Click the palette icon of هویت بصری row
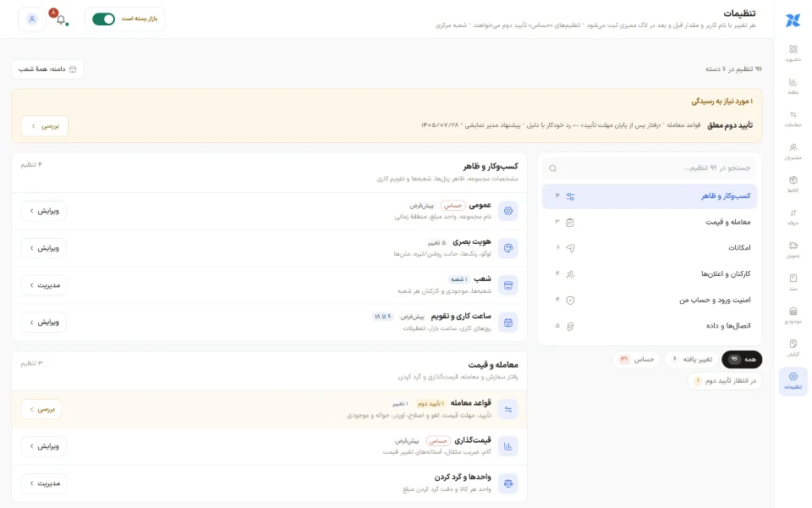The width and height of the screenshot is (812, 508). pyautogui.click(x=508, y=248)
